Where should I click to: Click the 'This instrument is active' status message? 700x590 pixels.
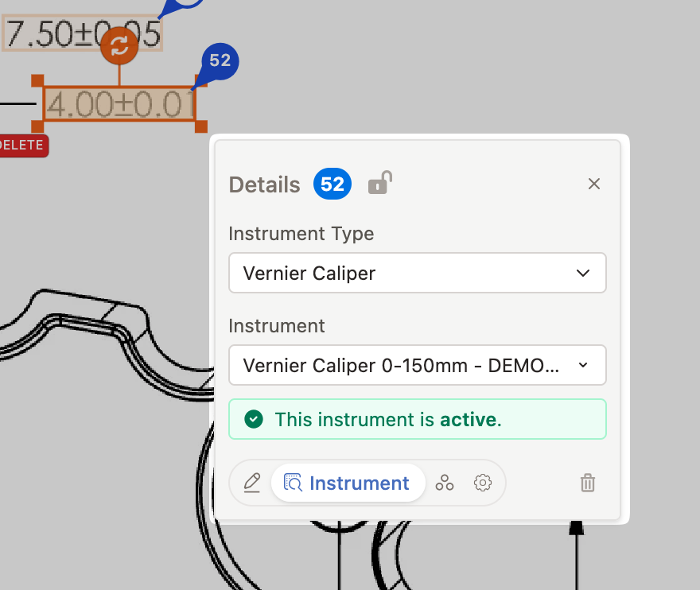(418, 420)
